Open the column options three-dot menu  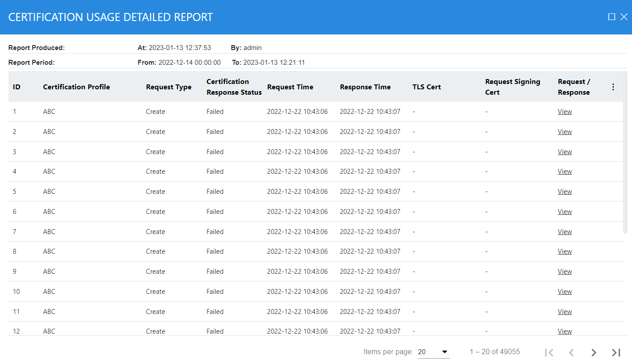click(613, 87)
